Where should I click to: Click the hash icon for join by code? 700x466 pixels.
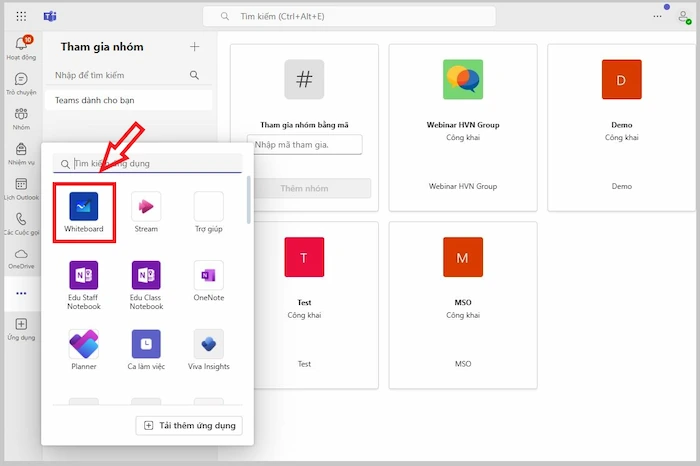pyautogui.click(x=304, y=79)
